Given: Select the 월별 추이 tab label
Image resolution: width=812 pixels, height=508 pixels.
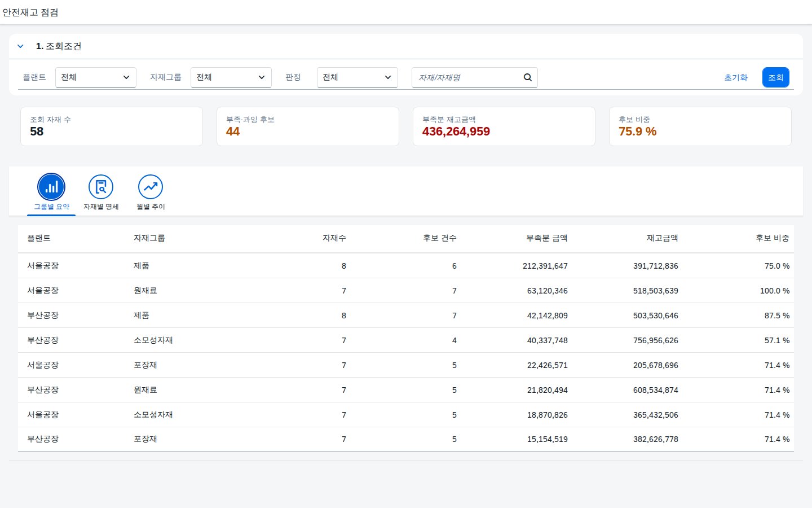Looking at the screenshot, I should (151, 207).
